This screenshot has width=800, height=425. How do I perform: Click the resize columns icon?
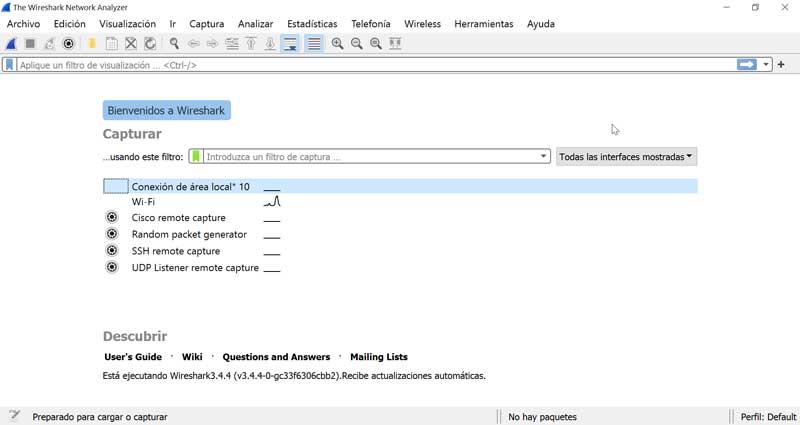395,44
